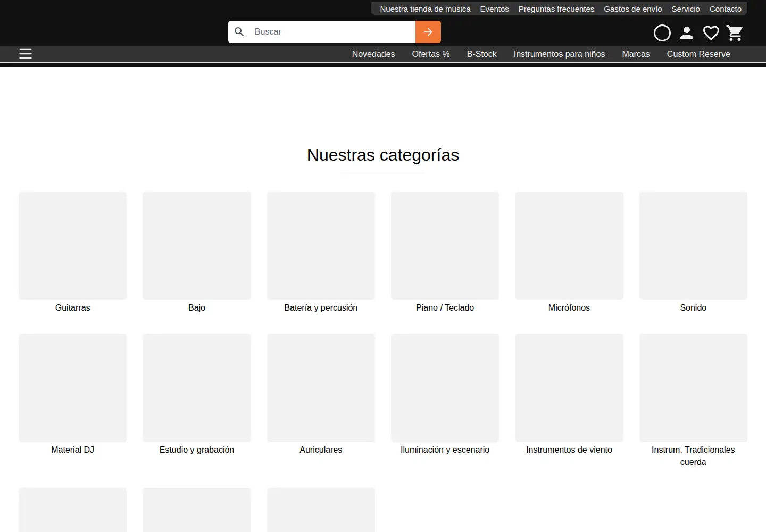Click the circle icon beside the account icon

pyautogui.click(x=662, y=33)
